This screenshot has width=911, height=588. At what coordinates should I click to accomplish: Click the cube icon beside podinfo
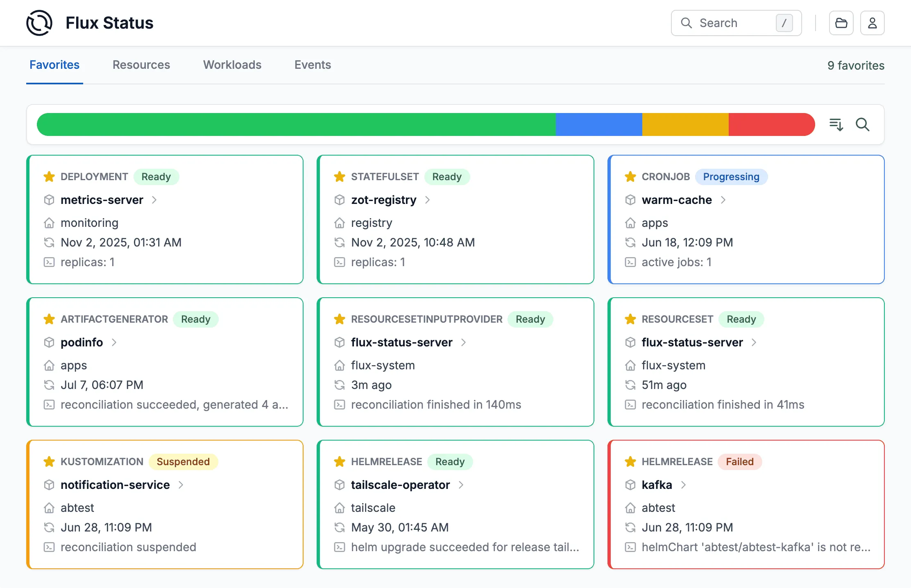pos(49,342)
